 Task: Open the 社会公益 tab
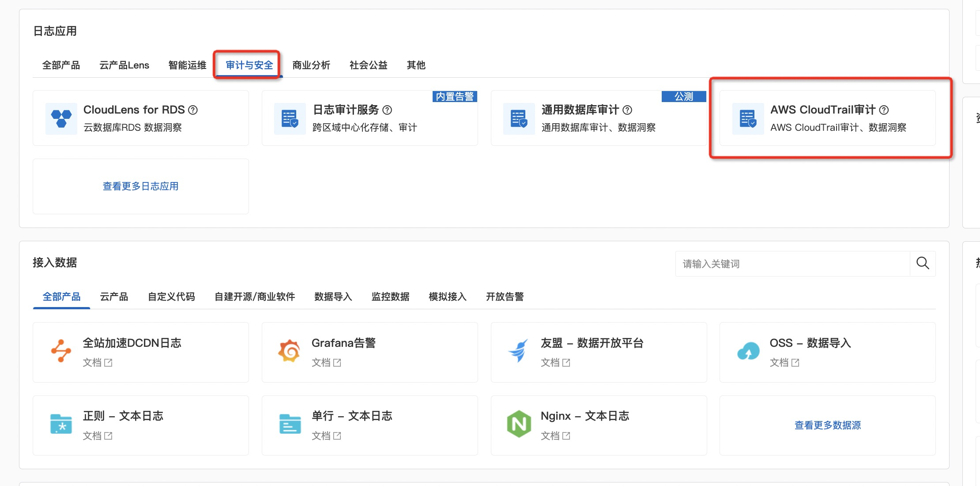click(x=369, y=65)
